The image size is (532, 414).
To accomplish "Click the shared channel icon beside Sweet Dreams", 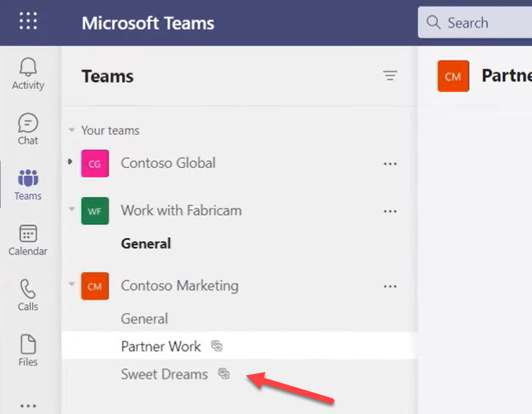I will tap(224, 374).
